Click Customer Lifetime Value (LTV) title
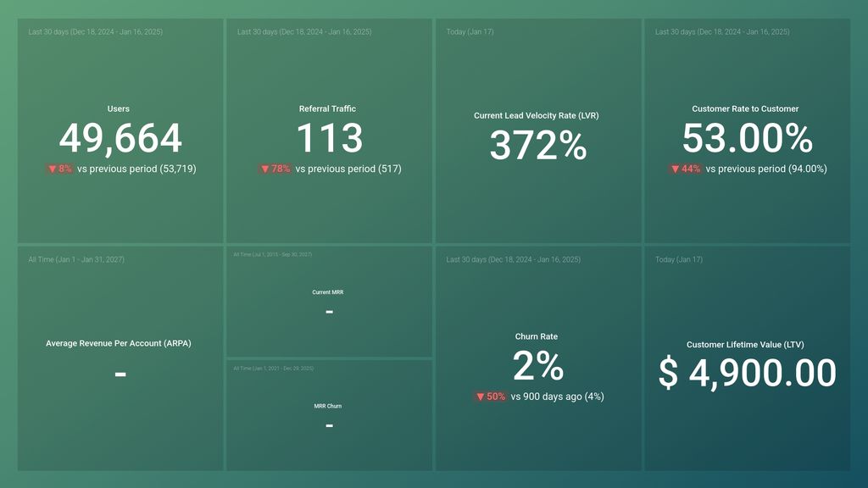The image size is (868, 488). tap(745, 345)
